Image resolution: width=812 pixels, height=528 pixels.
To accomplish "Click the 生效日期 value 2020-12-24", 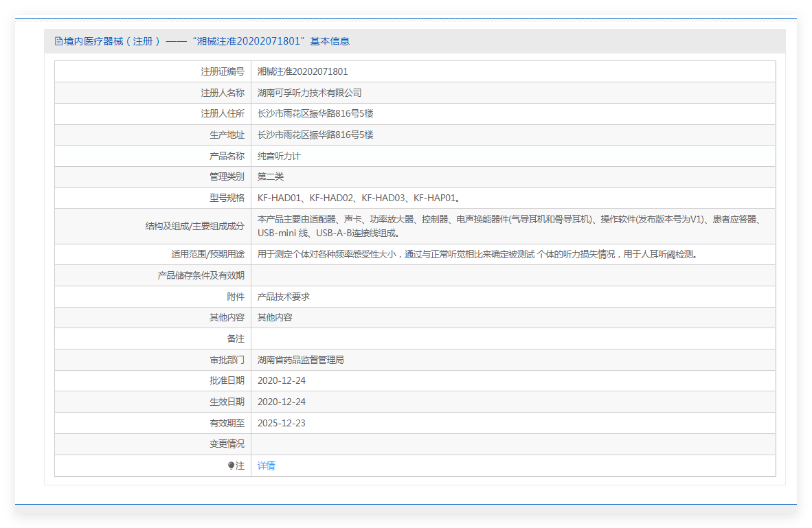I will 281,402.
